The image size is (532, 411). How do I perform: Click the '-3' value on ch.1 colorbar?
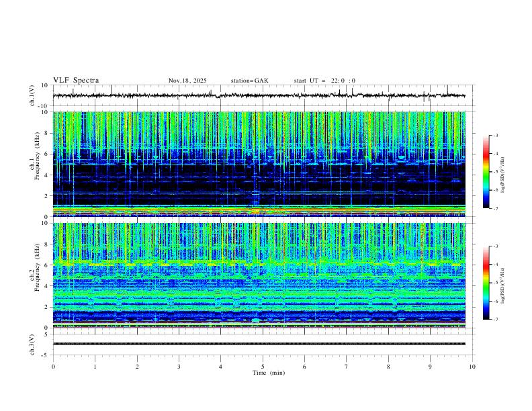tap(496, 135)
